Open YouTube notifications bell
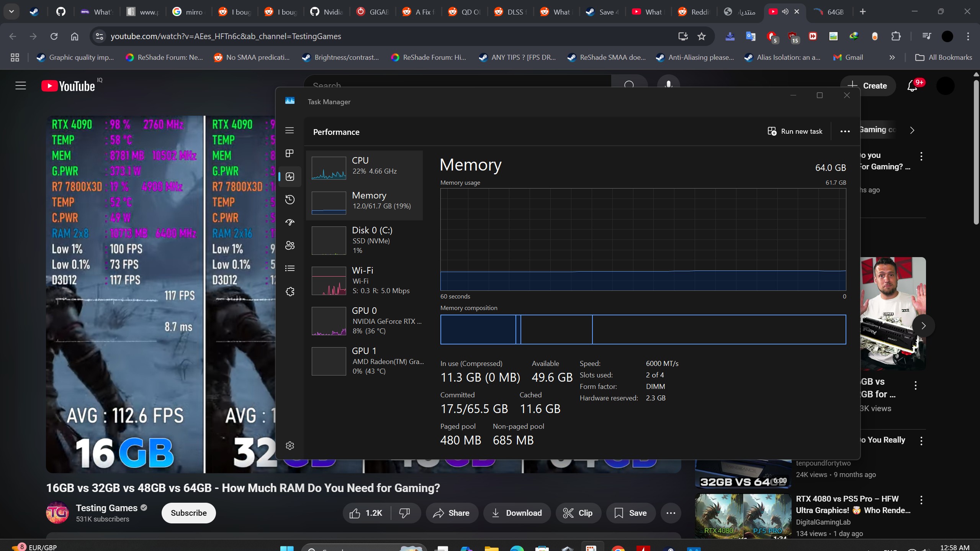The image size is (980, 551). click(x=912, y=86)
